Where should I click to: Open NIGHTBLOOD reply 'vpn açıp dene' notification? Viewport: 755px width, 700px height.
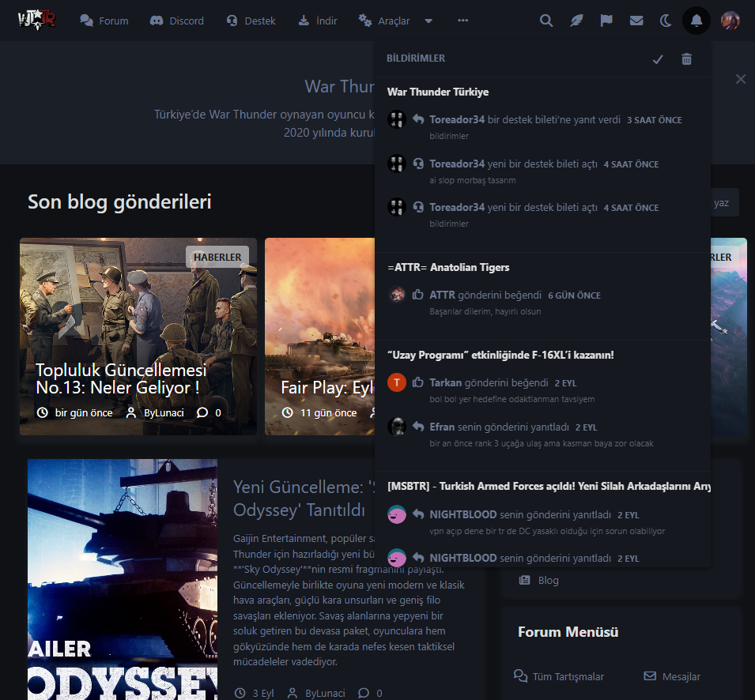click(542, 522)
